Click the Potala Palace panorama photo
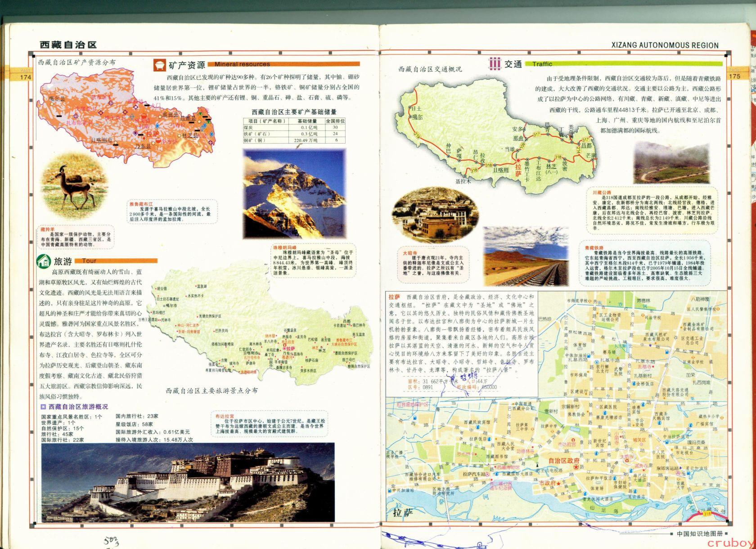This screenshot has width=756, height=549. tap(188, 482)
